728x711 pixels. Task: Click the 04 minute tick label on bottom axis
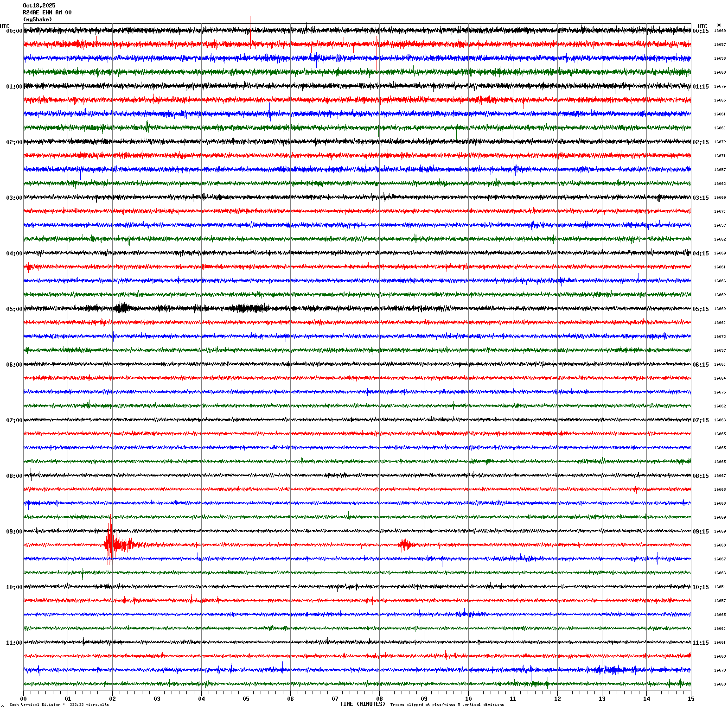(x=202, y=699)
